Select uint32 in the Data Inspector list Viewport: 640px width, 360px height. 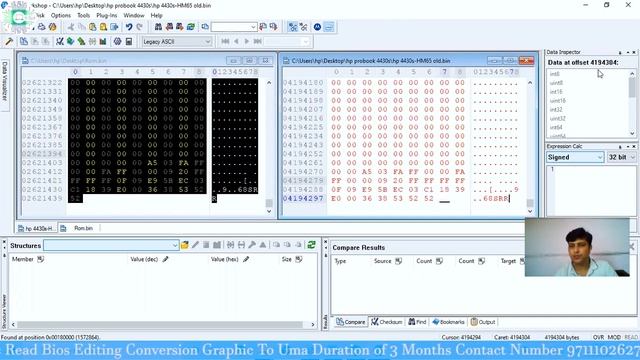pyautogui.click(x=557, y=118)
